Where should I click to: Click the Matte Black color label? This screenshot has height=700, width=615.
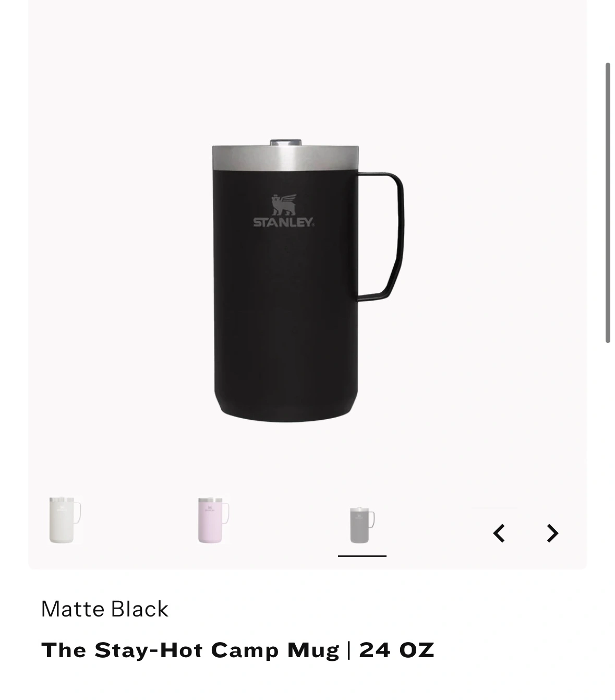click(105, 609)
